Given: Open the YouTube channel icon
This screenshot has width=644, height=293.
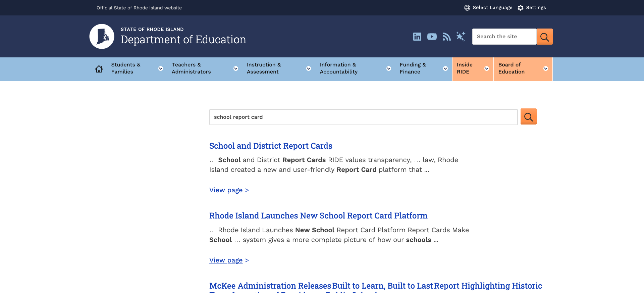Looking at the screenshot, I should [432, 37].
